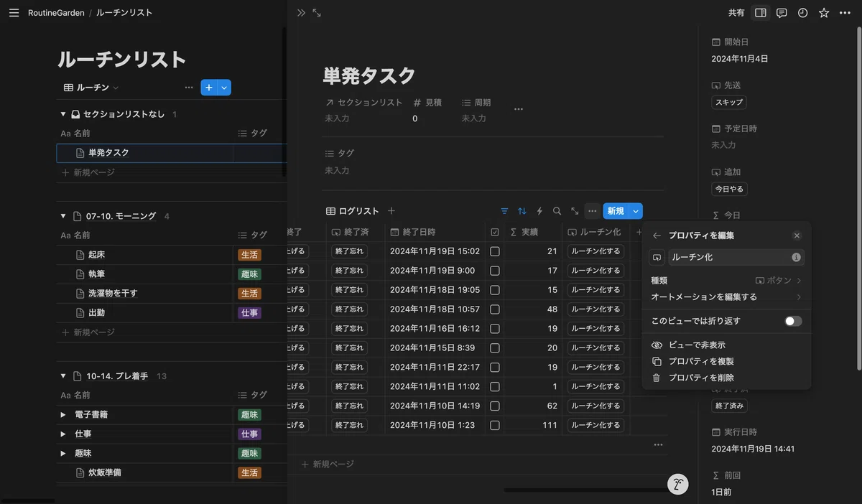
Task: Open automation lightning icon in ログリスト toolbar
Action: coord(539,211)
